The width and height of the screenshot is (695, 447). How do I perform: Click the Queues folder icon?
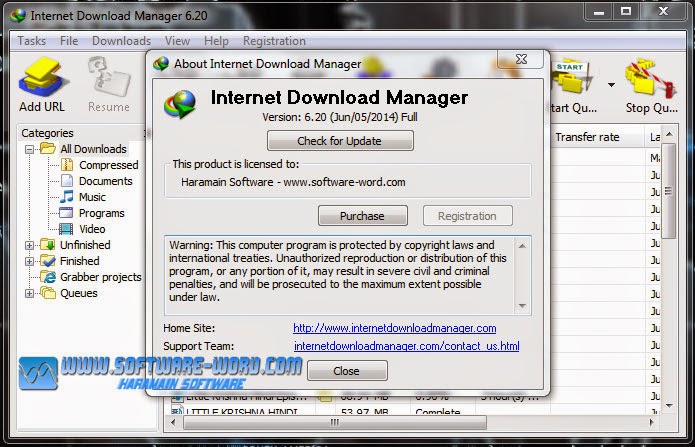pyautogui.click(x=47, y=293)
